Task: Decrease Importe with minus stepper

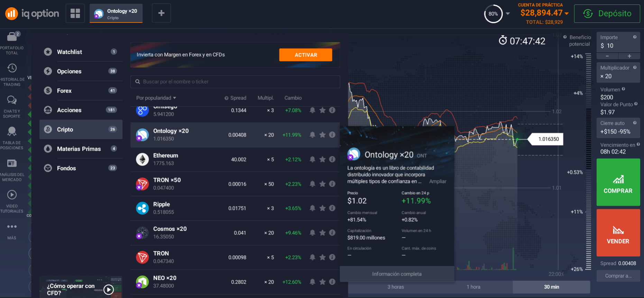Action: (x=607, y=56)
